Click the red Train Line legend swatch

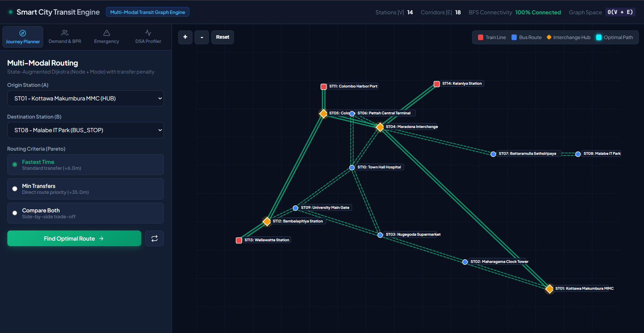pyautogui.click(x=480, y=37)
